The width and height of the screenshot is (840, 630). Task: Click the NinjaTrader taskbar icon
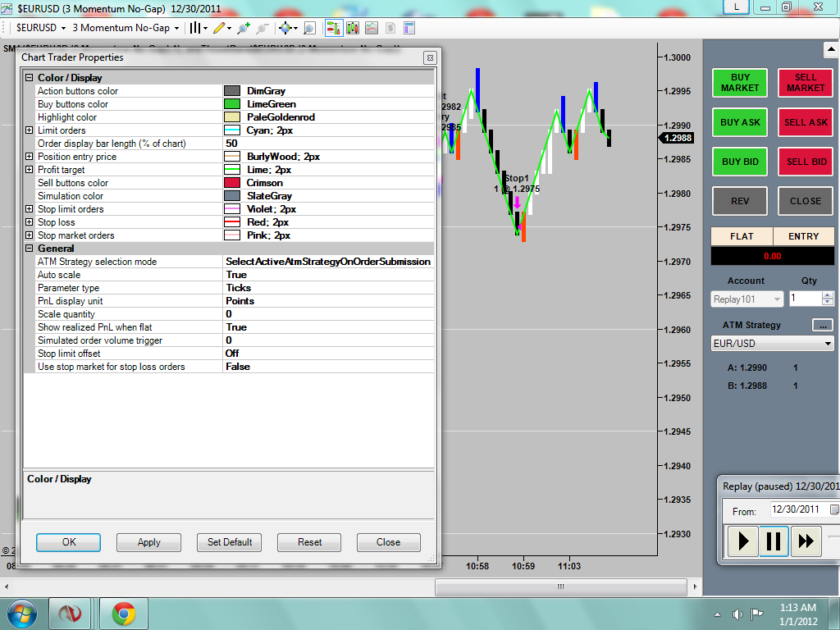click(70, 614)
